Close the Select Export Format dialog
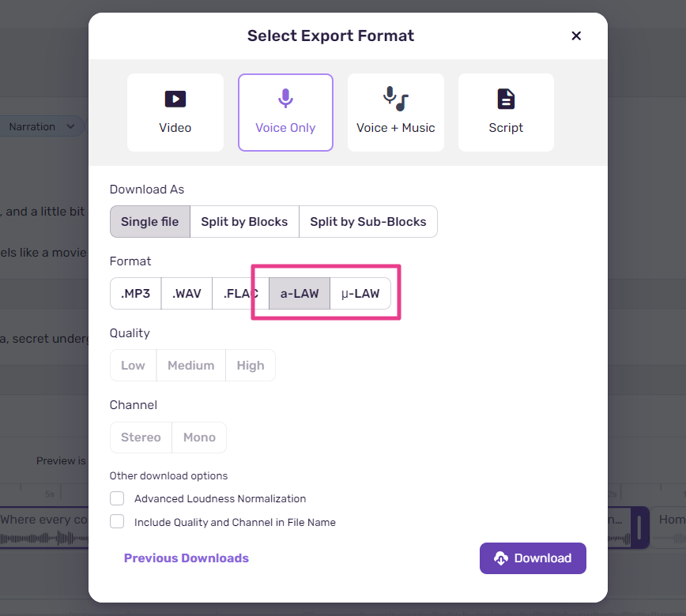The height and width of the screenshot is (616, 686). 576,36
